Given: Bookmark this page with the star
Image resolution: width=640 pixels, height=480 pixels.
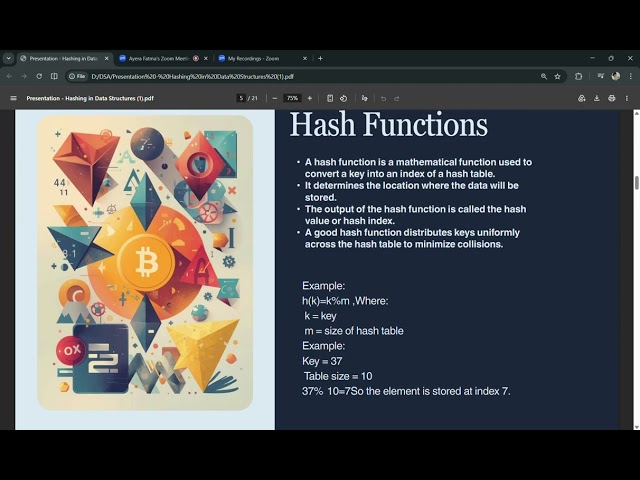Looking at the screenshot, I should coord(557,76).
